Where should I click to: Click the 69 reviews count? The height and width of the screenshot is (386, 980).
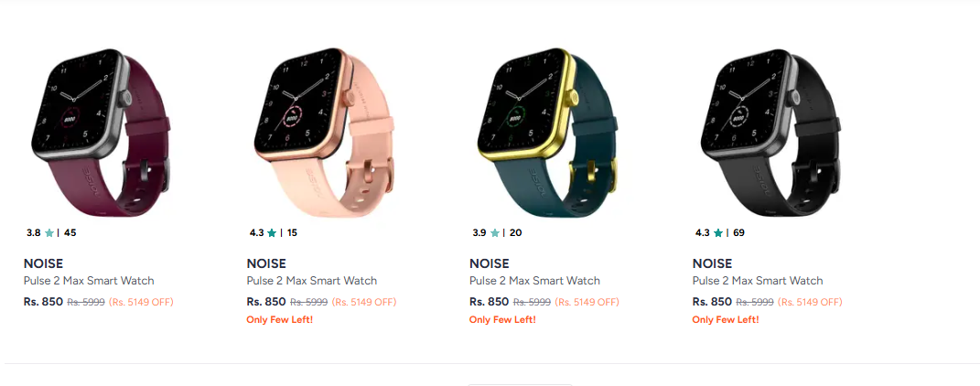click(x=738, y=233)
